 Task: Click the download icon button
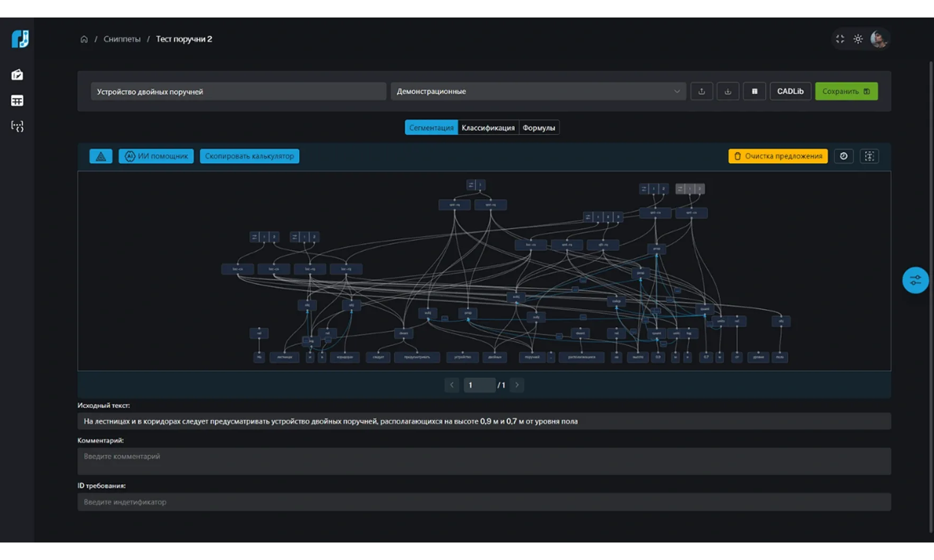tap(728, 91)
